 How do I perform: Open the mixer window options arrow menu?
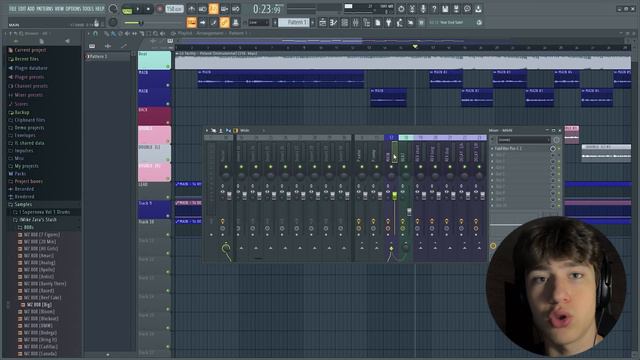pos(207,131)
